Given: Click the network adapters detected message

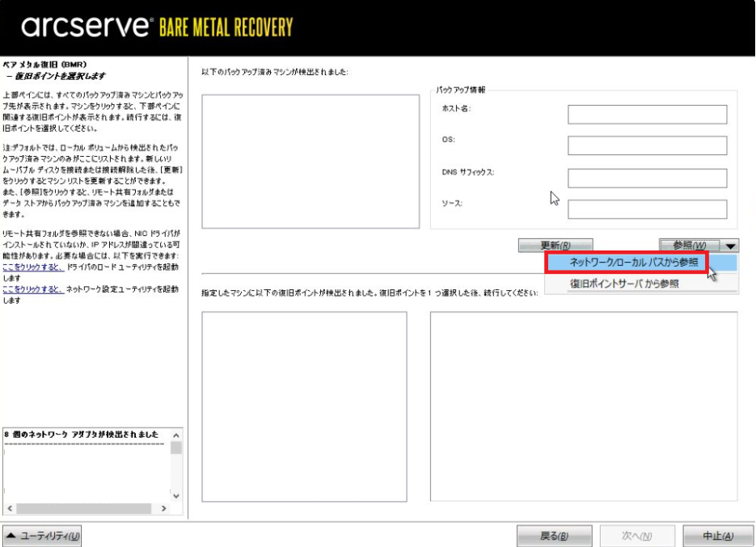Looking at the screenshot, I should click(81, 434).
